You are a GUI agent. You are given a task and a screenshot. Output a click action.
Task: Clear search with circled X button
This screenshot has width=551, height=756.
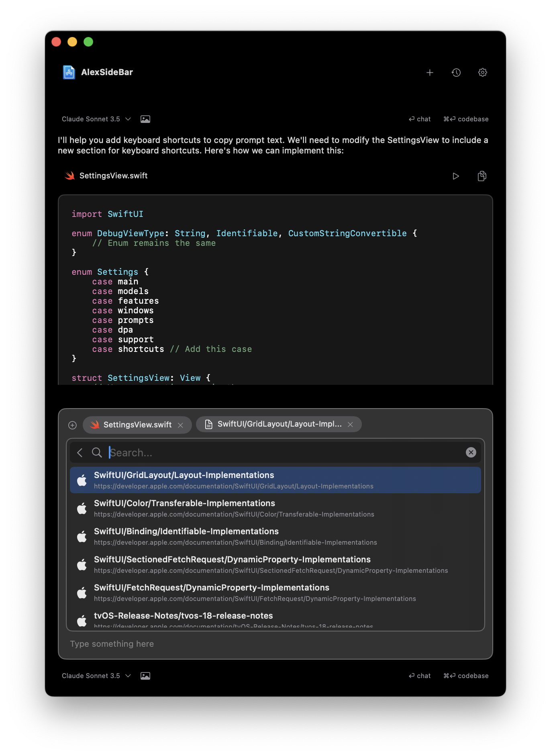[x=471, y=452]
